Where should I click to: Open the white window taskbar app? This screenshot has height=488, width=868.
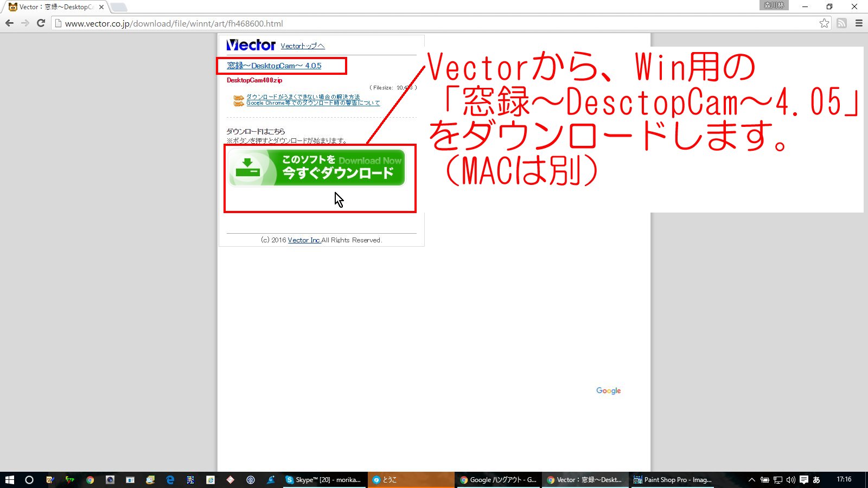[x=130, y=480]
